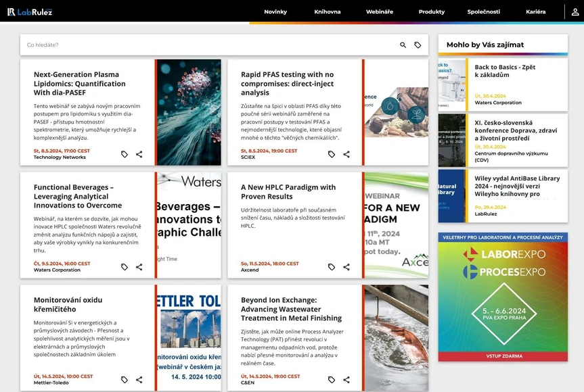Click 'Mettler-Toledo' organizer text
The image size is (584, 392).
[x=51, y=383]
